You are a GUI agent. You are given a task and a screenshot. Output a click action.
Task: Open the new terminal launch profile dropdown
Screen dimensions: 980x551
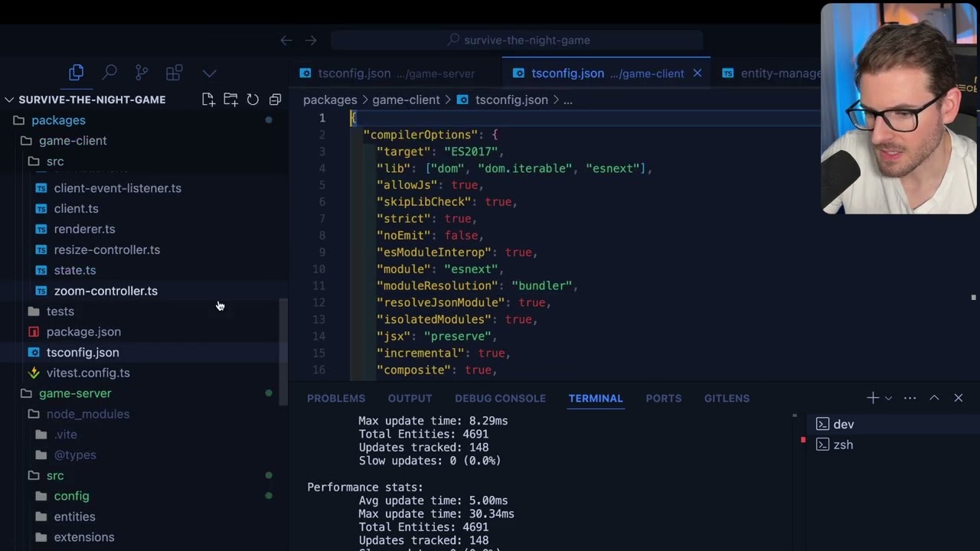tap(888, 398)
